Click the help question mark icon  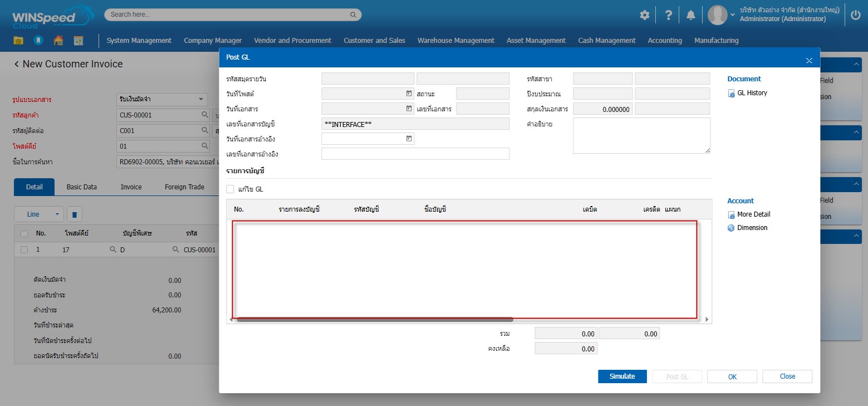[668, 15]
